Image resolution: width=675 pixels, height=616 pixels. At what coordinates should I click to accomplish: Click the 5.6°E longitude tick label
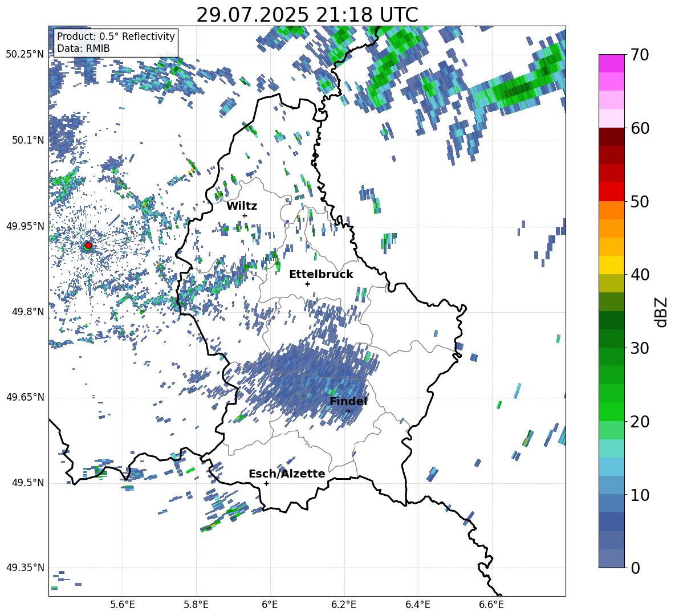pos(123,605)
